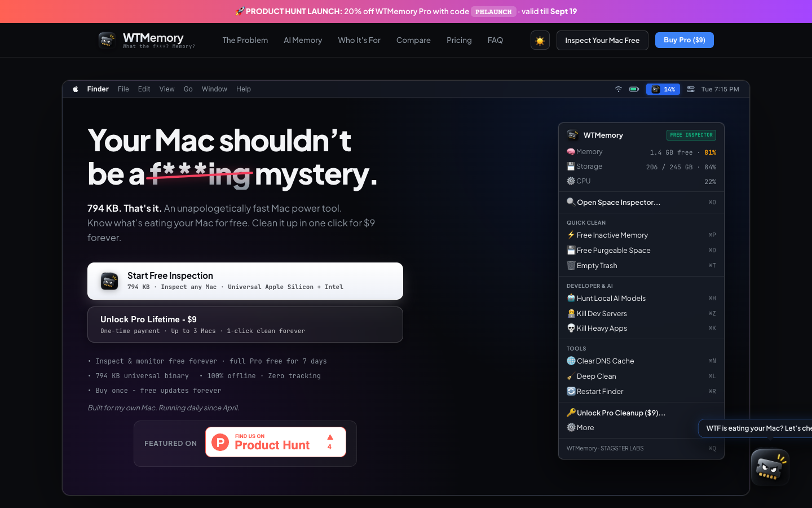
Task: Open The Problem nav link
Action: [x=245, y=40]
